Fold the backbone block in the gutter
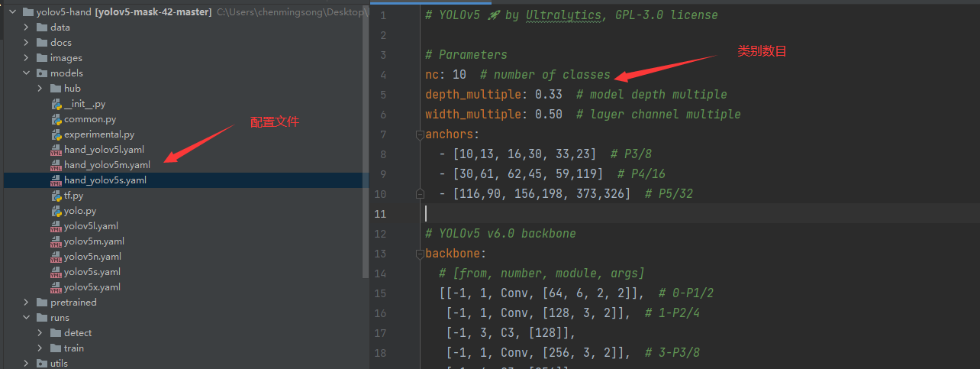Viewport: 980px width, 369px height. (419, 254)
